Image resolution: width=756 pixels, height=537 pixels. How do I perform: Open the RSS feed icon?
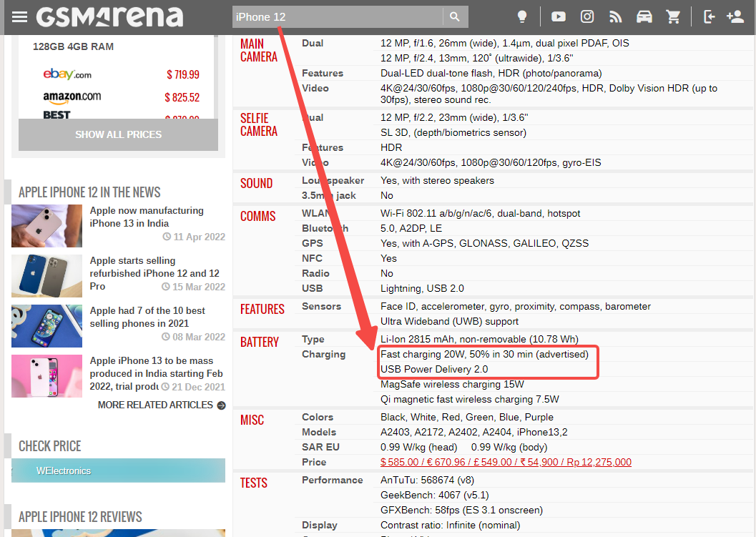[x=616, y=16]
